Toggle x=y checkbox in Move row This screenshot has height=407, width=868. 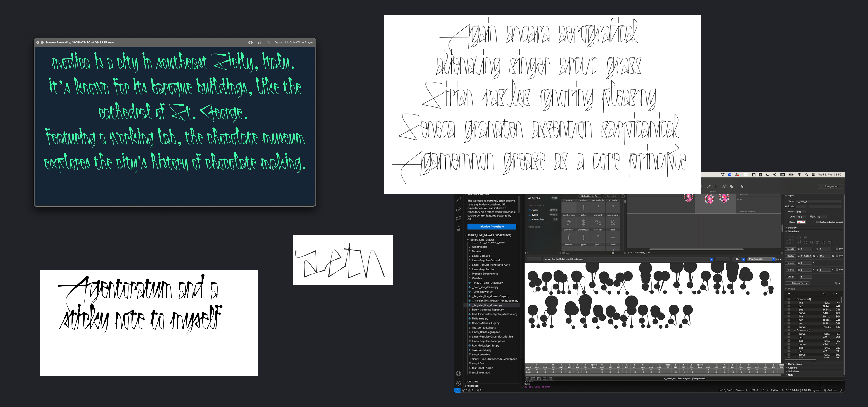tap(837, 249)
